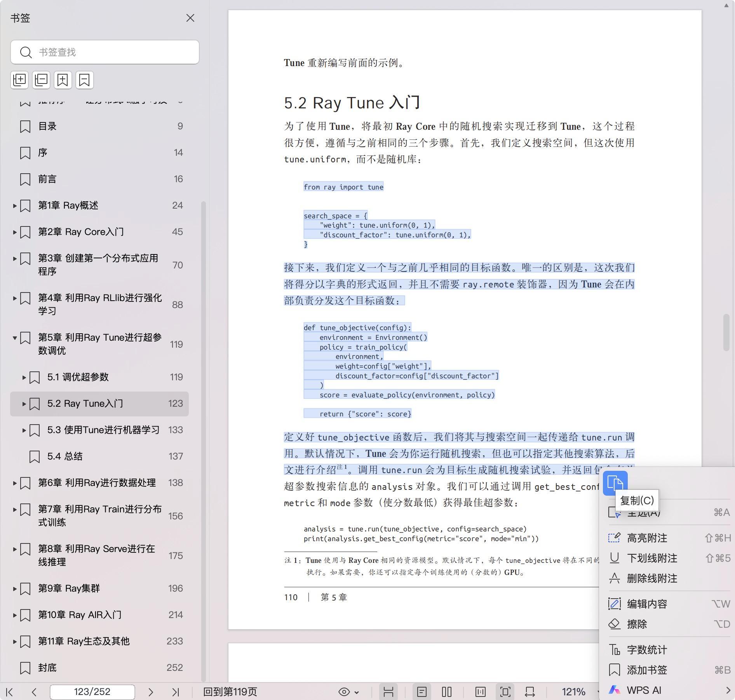
Task: Click the expand all bookmarks icon
Action: point(19,80)
